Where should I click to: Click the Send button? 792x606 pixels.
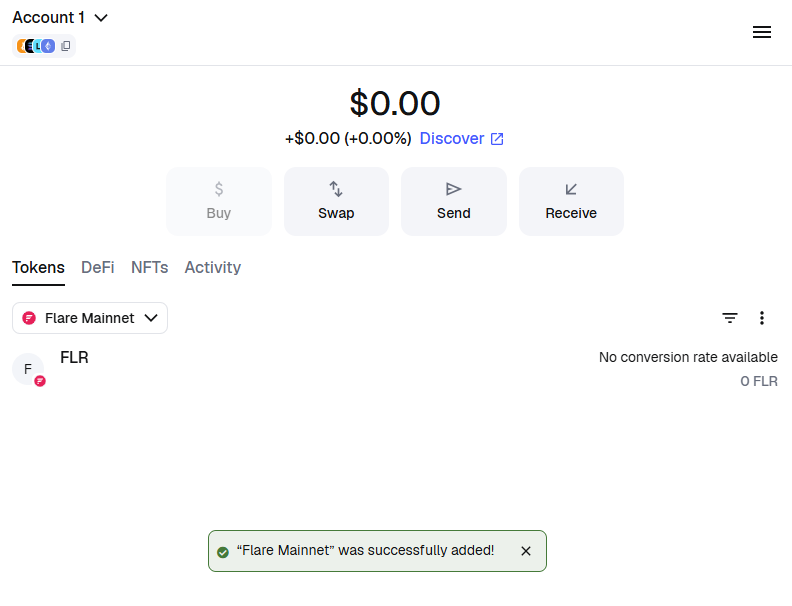pos(454,201)
